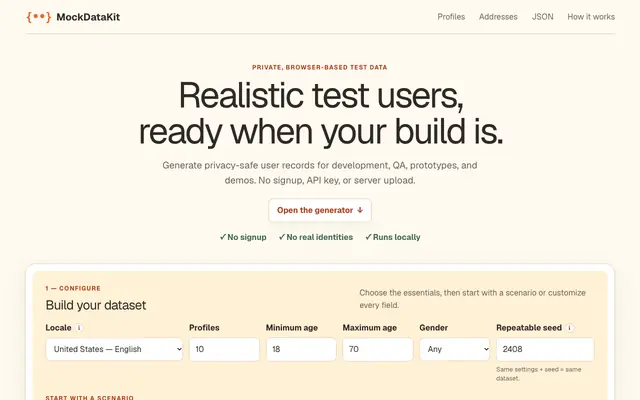Click the Same settings + seed hint text
640x400 pixels.
pos(539,374)
